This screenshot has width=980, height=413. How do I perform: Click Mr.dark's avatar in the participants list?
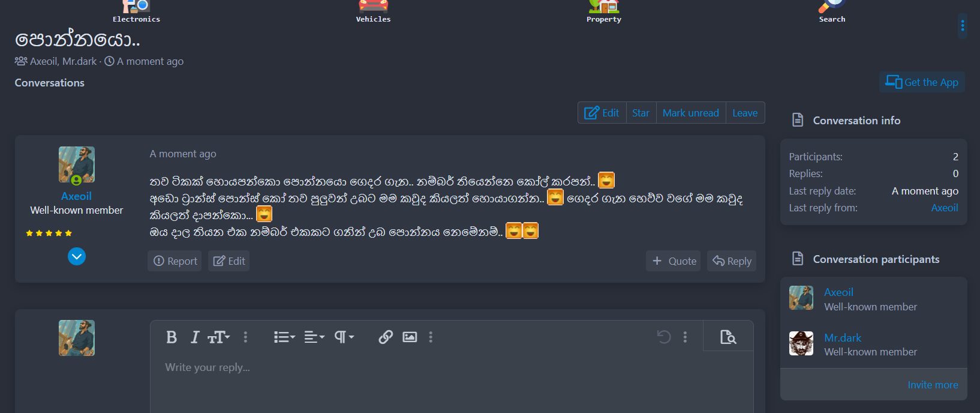(x=801, y=343)
